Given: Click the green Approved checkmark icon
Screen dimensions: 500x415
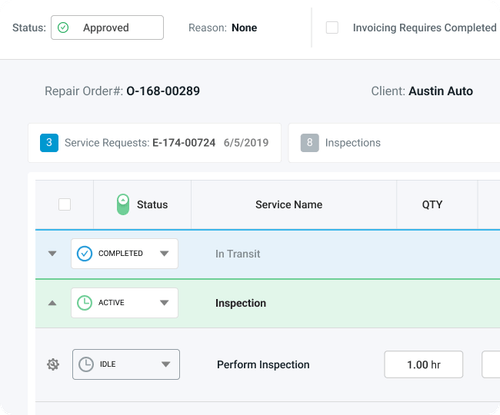Looking at the screenshot, I should [x=63, y=27].
